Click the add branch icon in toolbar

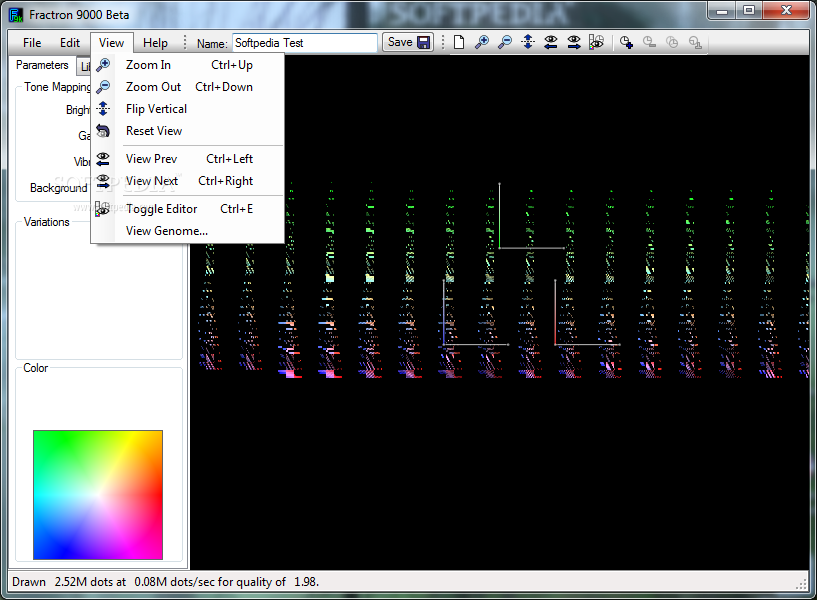(626, 42)
